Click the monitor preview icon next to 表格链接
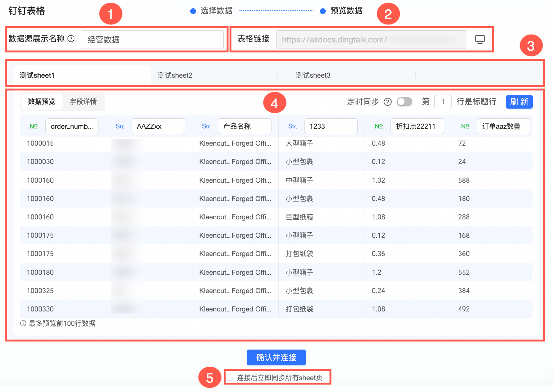The image size is (553, 392). (x=480, y=39)
